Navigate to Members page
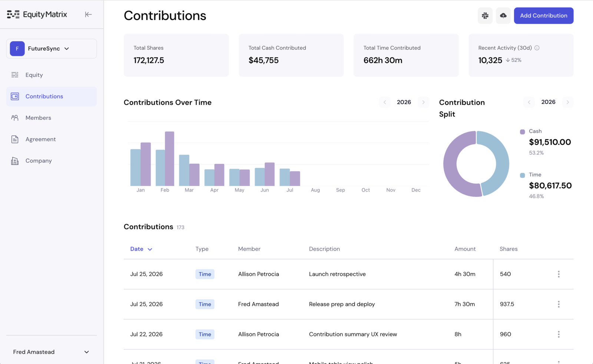593x364 pixels. point(52,118)
